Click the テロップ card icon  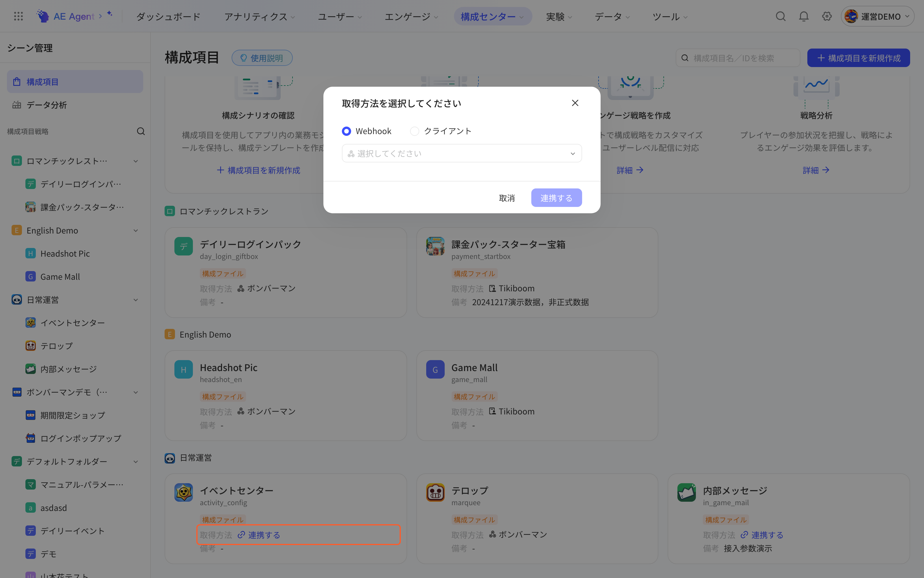pos(435,492)
